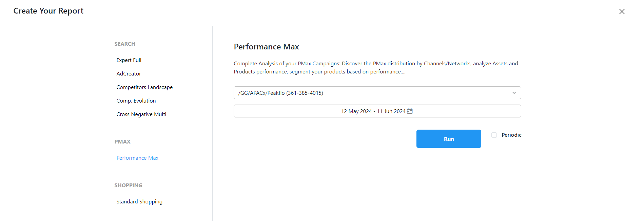Click the SEARCH section header
Image resolution: width=644 pixels, height=221 pixels.
tap(125, 44)
